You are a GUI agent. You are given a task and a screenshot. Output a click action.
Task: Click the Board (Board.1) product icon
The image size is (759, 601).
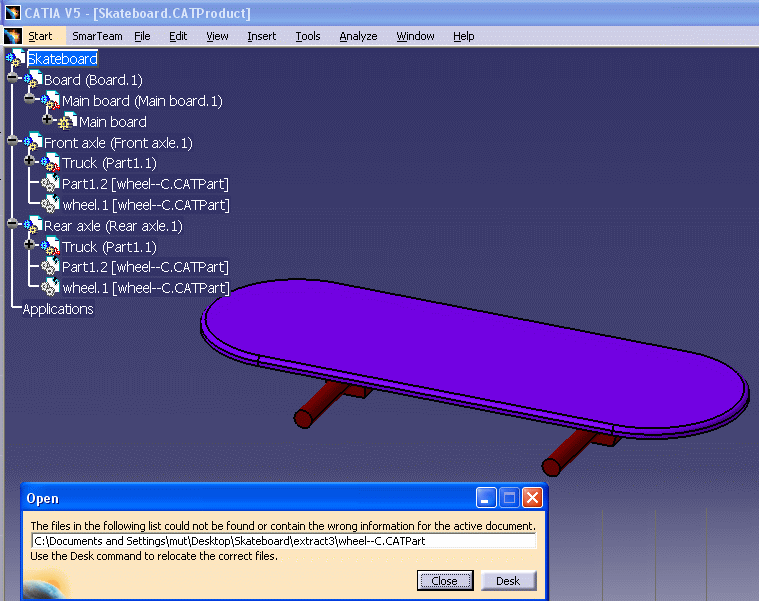[x=33, y=80]
